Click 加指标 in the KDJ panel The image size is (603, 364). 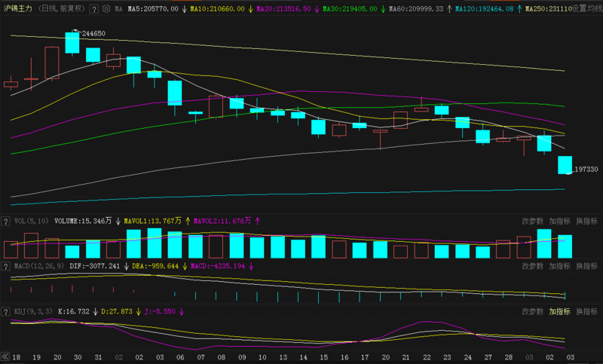pos(559,311)
